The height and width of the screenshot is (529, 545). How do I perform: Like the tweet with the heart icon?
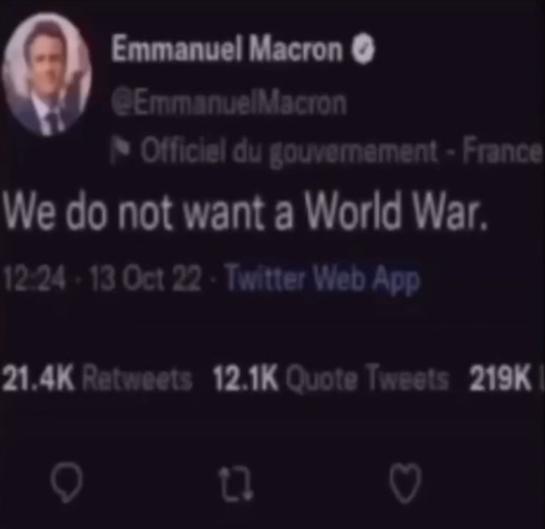[x=405, y=483]
